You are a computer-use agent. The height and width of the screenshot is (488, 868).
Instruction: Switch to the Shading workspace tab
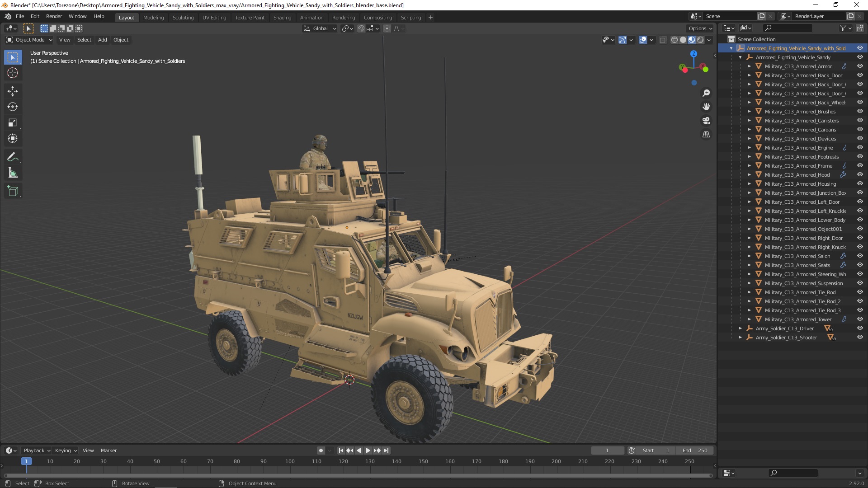(x=282, y=18)
